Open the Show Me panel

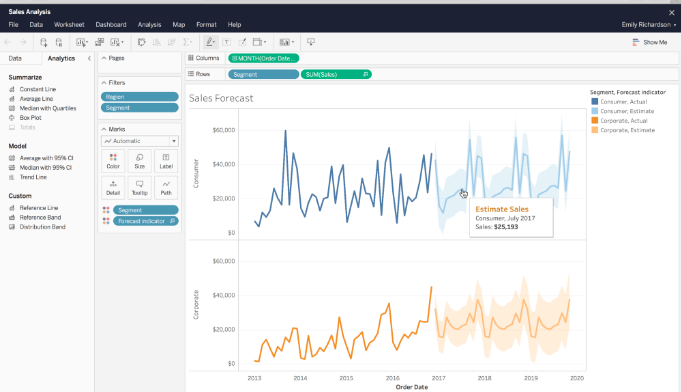pos(650,42)
